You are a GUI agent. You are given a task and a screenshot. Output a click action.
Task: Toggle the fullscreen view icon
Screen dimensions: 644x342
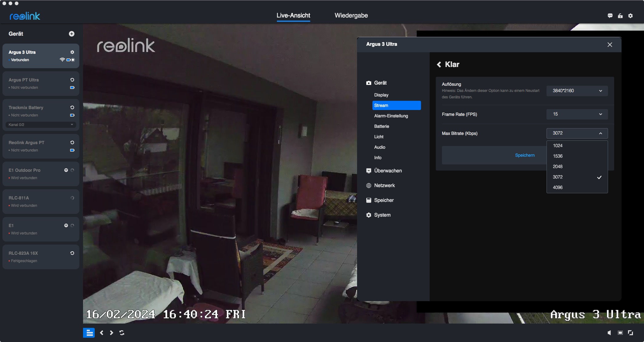point(630,333)
